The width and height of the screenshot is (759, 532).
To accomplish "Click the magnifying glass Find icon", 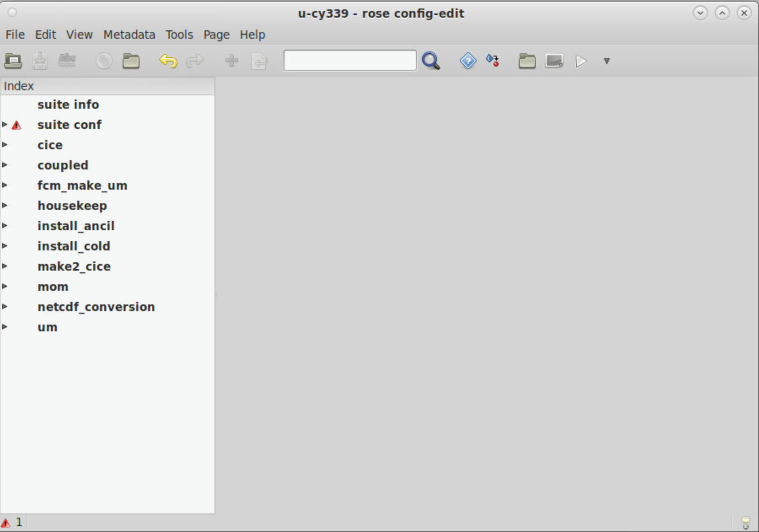I will coord(431,61).
